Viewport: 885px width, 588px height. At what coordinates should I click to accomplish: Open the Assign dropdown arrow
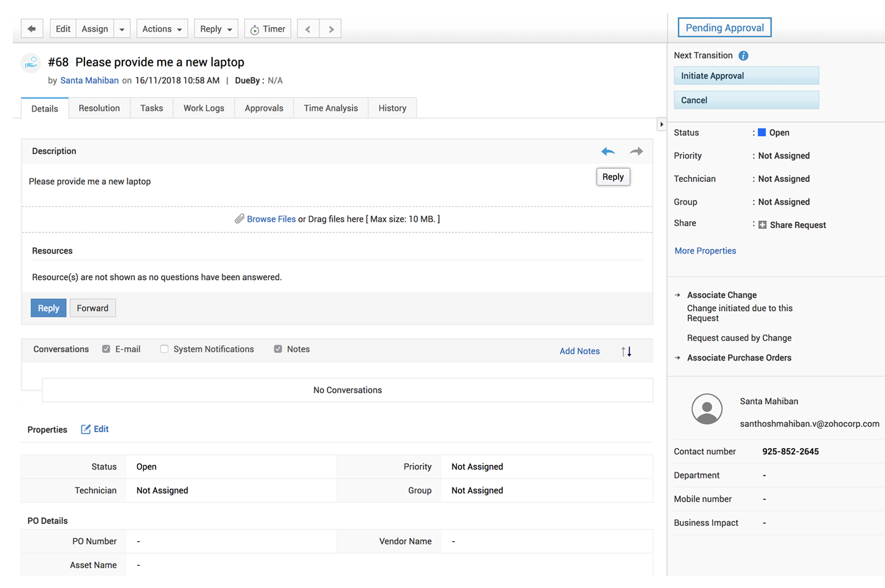coord(122,29)
